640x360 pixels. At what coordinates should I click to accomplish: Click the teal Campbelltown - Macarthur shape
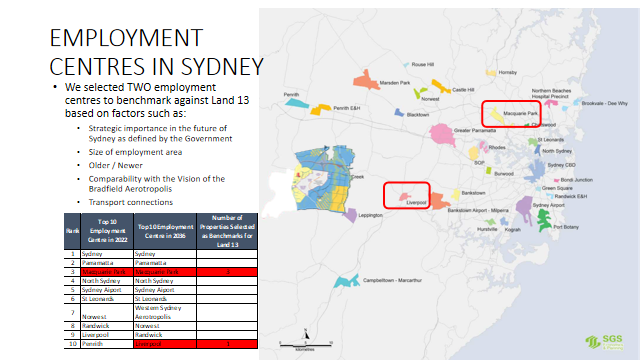(x=346, y=281)
